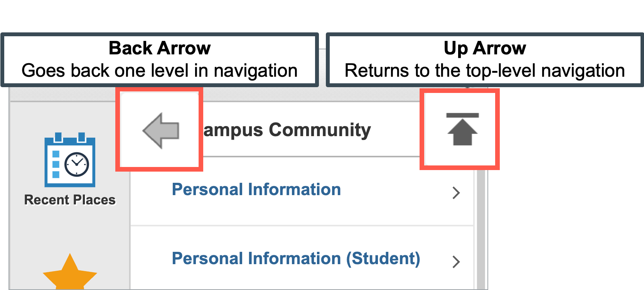This screenshot has width=644, height=290.
Task: Click the clock-calendar Recent Places icon
Action: 70,162
